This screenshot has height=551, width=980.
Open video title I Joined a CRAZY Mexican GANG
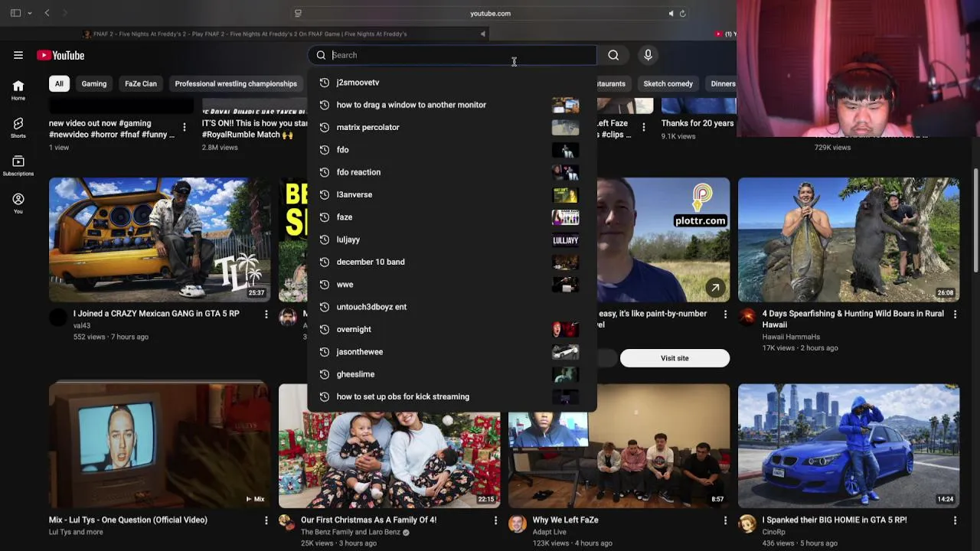(x=156, y=314)
